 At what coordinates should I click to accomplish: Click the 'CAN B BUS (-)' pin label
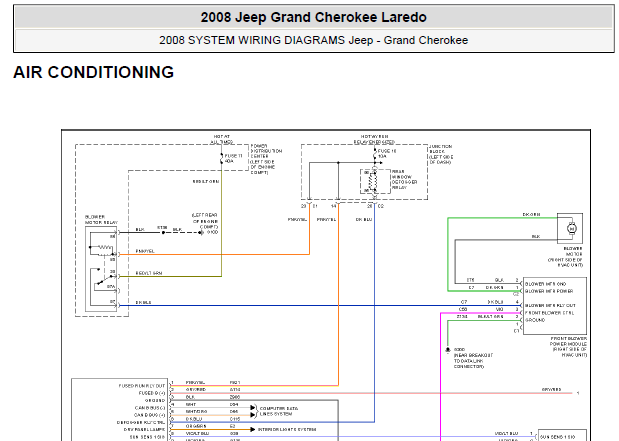[150, 407]
